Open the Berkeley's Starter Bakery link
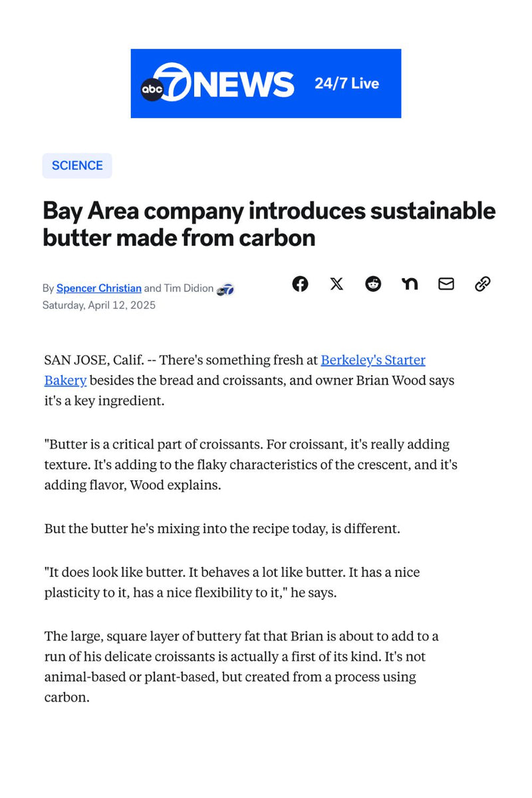The width and height of the screenshot is (532, 798). tap(372, 360)
